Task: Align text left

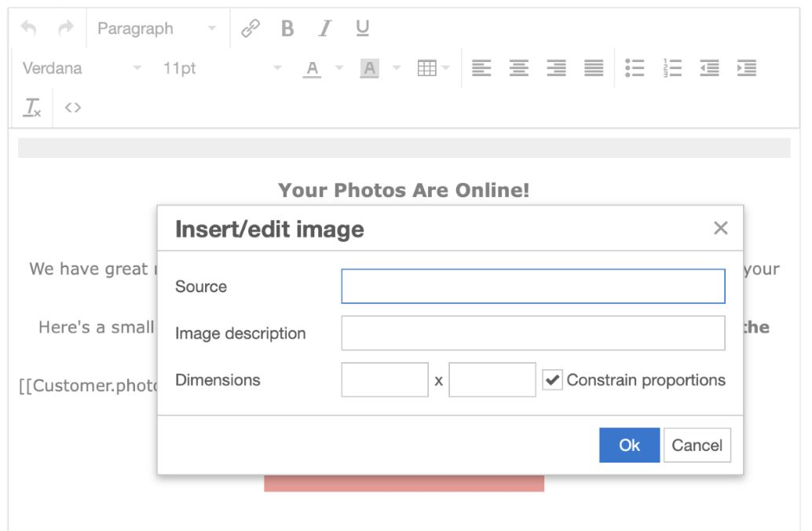Action: tap(481, 68)
